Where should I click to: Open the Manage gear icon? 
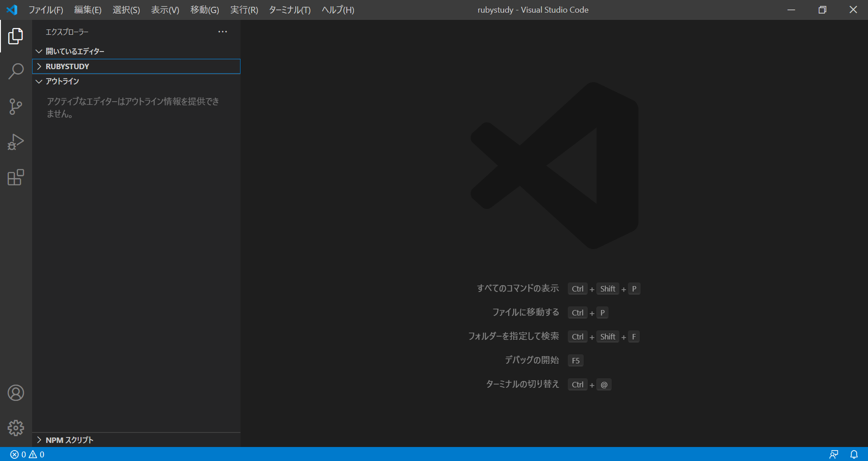coord(16,428)
